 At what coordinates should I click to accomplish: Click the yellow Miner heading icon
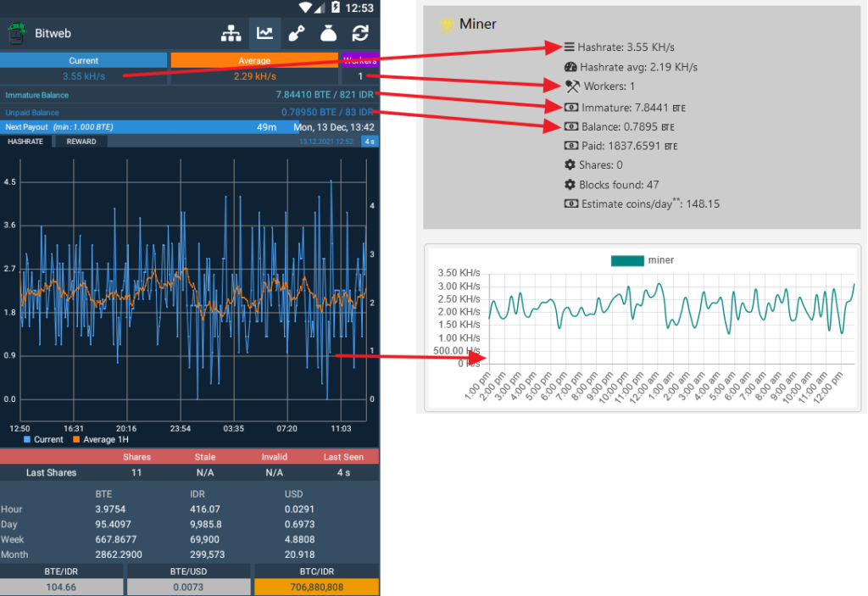coord(447,25)
